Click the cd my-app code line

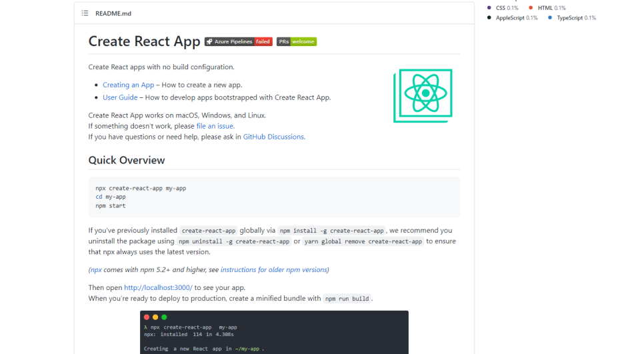[x=111, y=197]
